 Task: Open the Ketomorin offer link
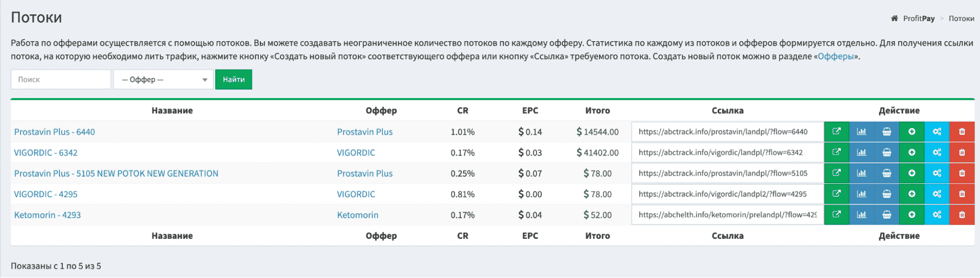[x=357, y=215]
